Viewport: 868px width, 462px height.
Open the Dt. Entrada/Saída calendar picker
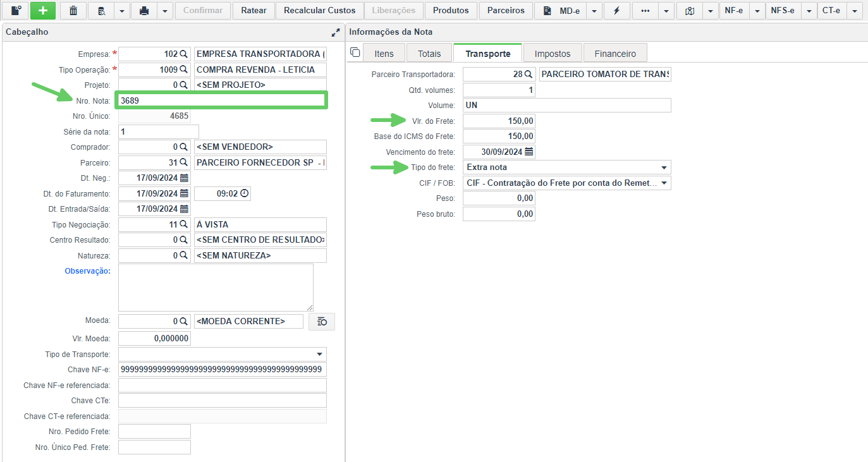click(184, 209)
